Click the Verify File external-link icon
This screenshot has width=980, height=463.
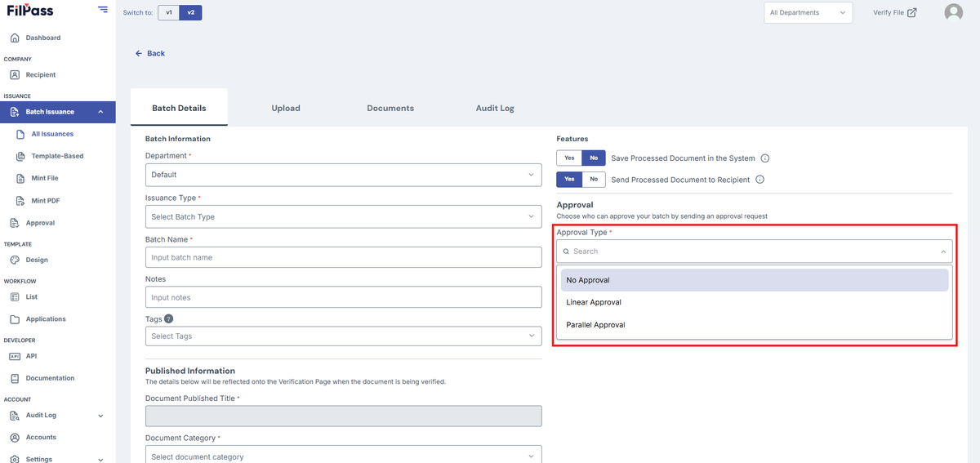click(912, 12)
